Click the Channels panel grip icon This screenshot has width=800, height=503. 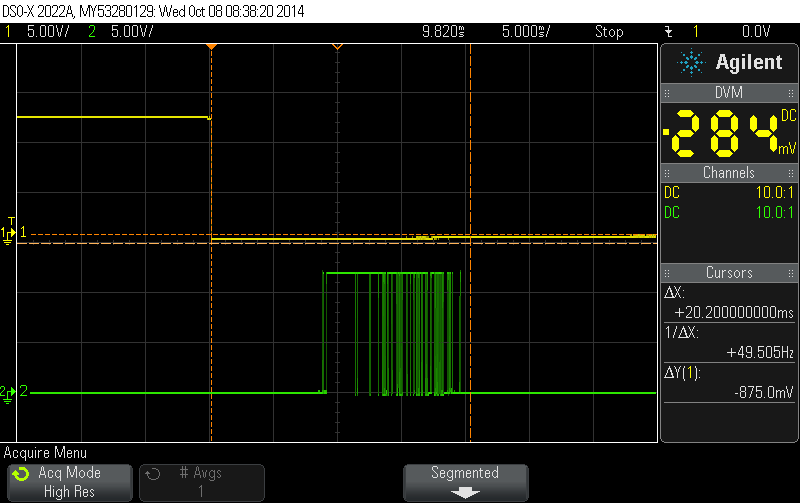[667, 173]
